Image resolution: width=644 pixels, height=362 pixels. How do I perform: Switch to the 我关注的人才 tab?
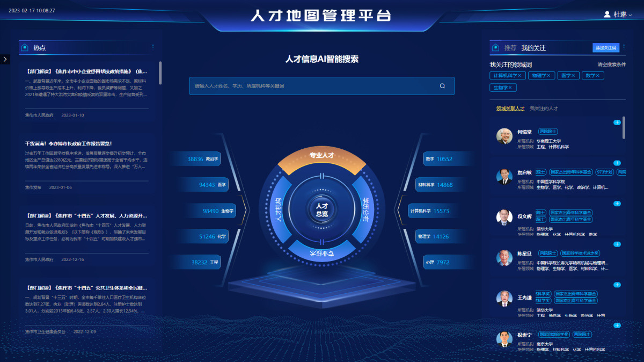[544, 108]
